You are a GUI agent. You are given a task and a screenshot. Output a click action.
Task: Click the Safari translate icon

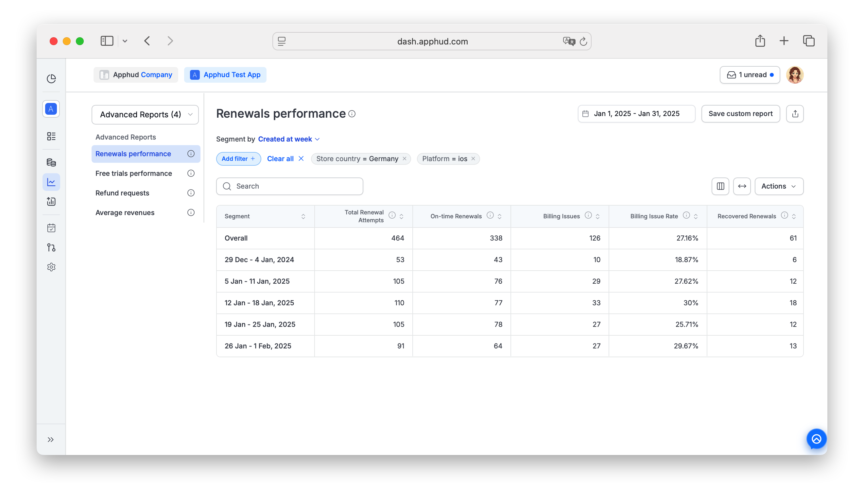[x=569, y=42]
